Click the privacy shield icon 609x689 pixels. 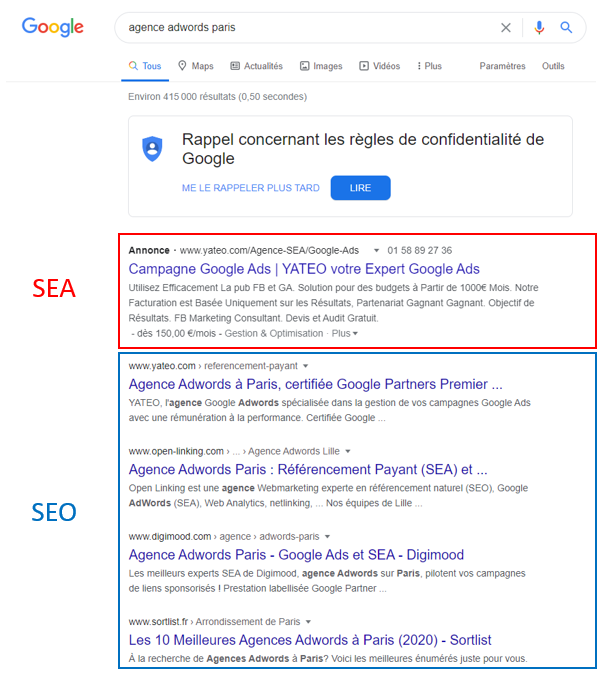coord(152,149)
